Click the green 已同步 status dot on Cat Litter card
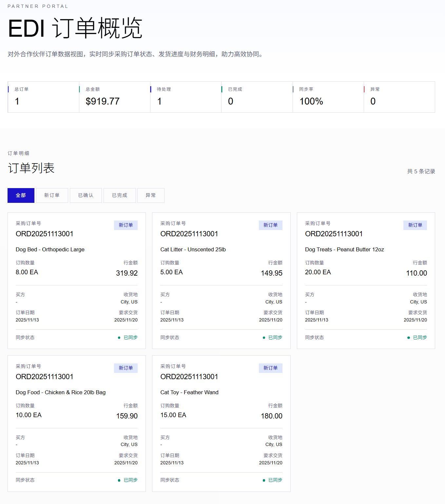The height and width of the screenshot is (504, 445). tap(264, 338)
